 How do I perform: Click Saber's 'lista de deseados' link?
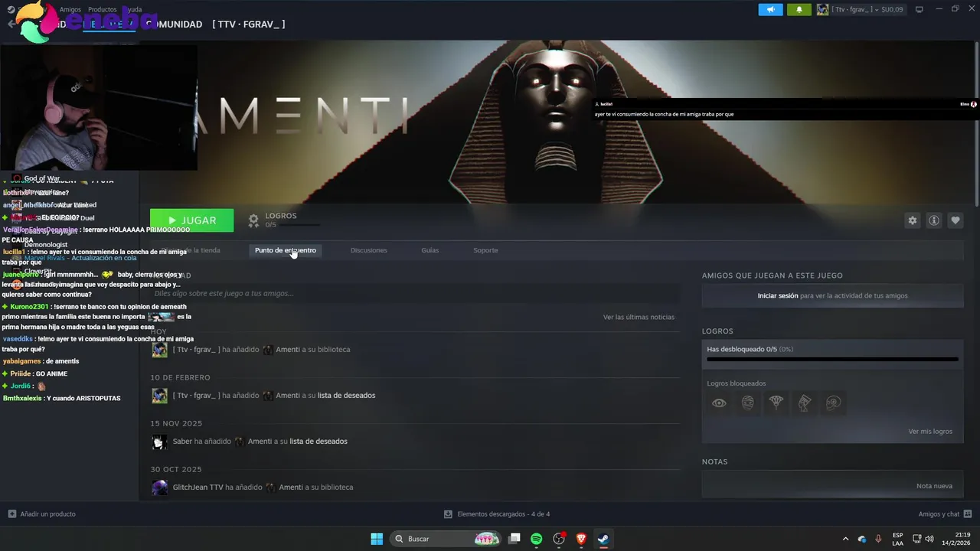pos(318,442)
